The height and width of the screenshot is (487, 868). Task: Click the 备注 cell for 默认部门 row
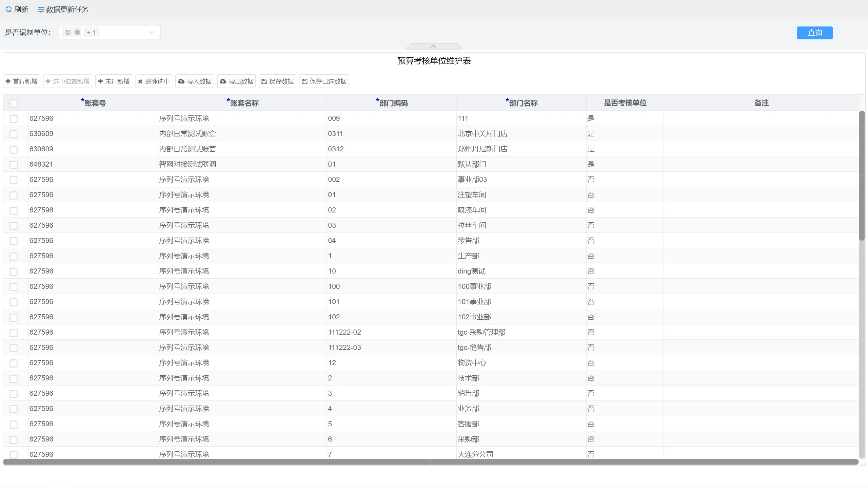pyautogui.click(x=761, y=164)
